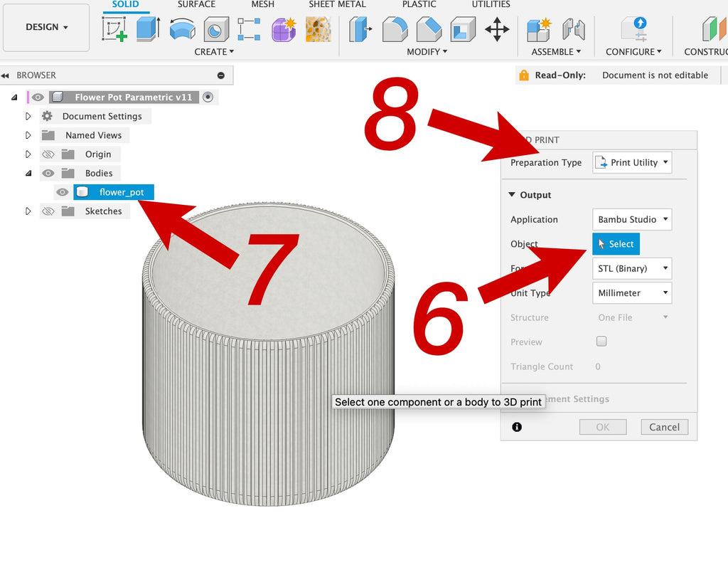Image resolution: width=728 pixels, height=582 pixels.
Task: Enable the Preview checkbox
Action: pos(601,342)
